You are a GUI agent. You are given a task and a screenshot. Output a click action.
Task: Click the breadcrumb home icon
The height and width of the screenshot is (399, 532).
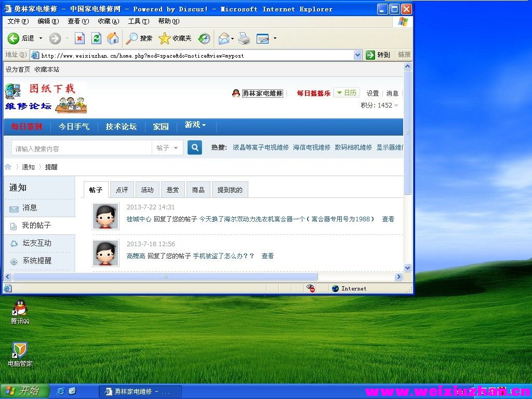[8, 167]
